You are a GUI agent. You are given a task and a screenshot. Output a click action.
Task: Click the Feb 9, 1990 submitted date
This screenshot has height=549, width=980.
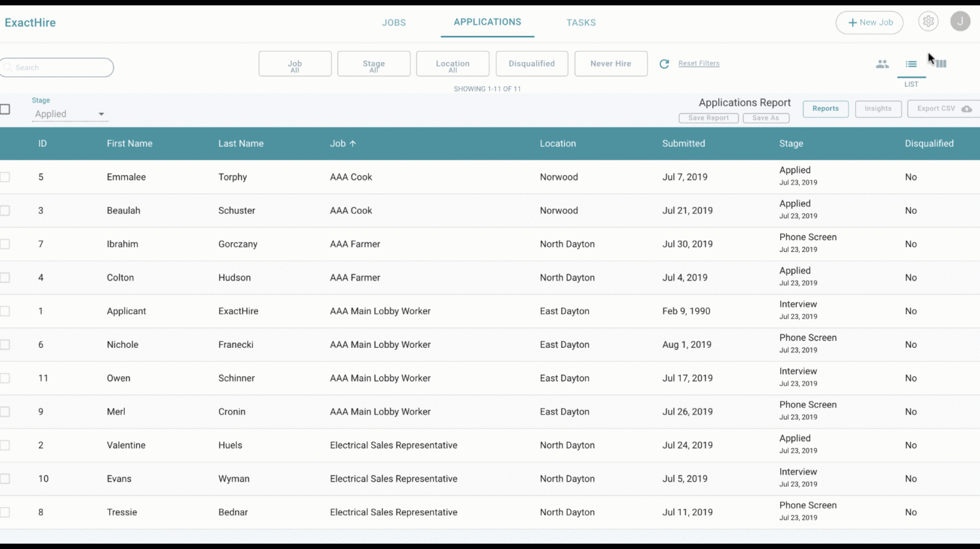click(x=686, y=311)
